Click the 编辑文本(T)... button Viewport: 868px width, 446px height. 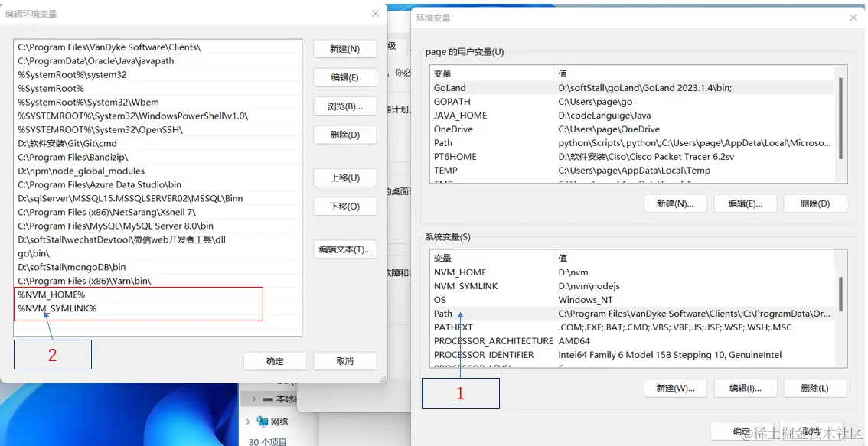(345, 249)
